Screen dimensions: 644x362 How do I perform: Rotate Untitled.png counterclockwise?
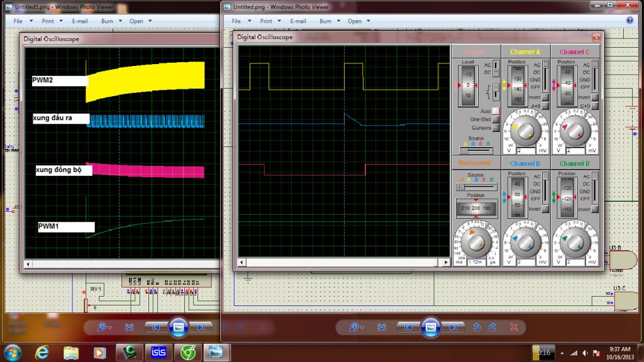coord(477,327)
